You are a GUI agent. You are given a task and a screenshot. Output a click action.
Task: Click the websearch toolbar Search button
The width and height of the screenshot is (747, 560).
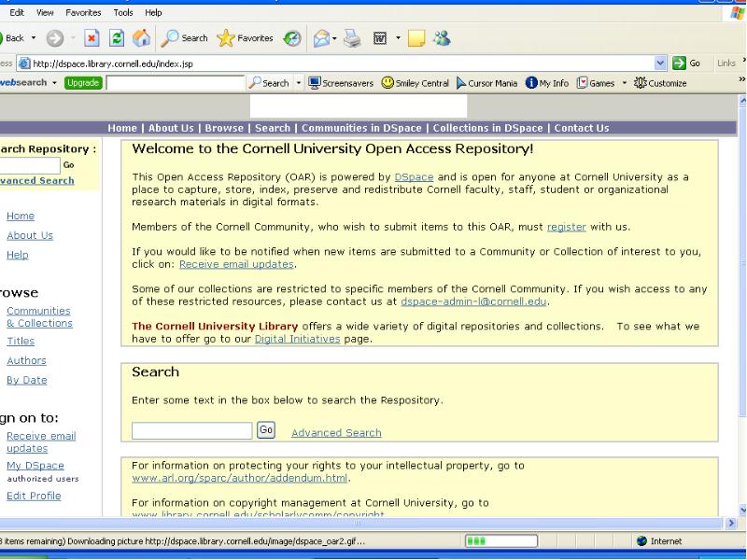(270, 83)
